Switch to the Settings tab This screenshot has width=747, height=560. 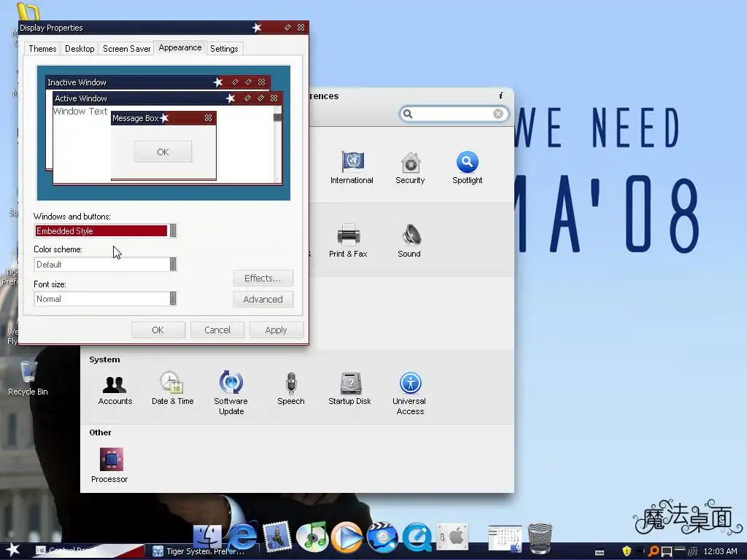tap(224, 49)
